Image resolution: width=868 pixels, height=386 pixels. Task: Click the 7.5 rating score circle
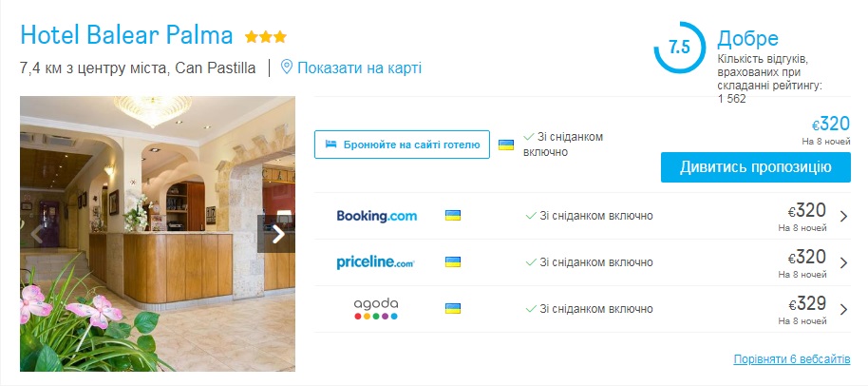coord(679,48)
